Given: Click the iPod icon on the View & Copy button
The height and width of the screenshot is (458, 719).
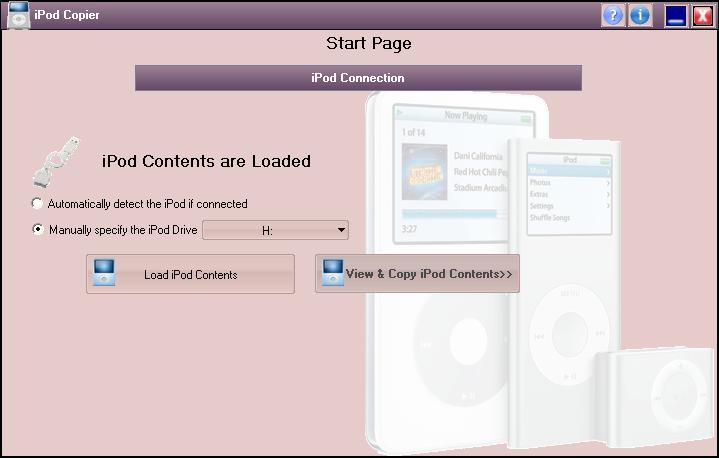Looking at the screenshot, I should click(x=333, y=273).
